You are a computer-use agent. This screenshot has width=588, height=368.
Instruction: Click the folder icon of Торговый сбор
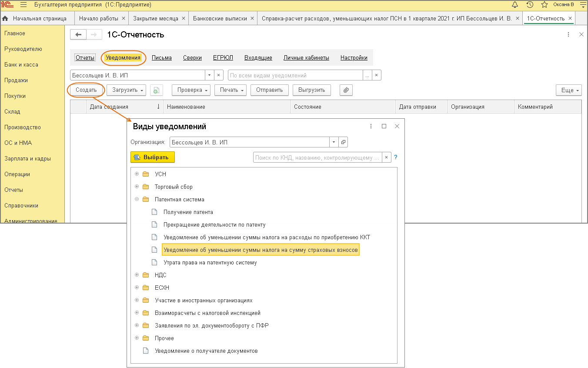[x=146, y=187]
